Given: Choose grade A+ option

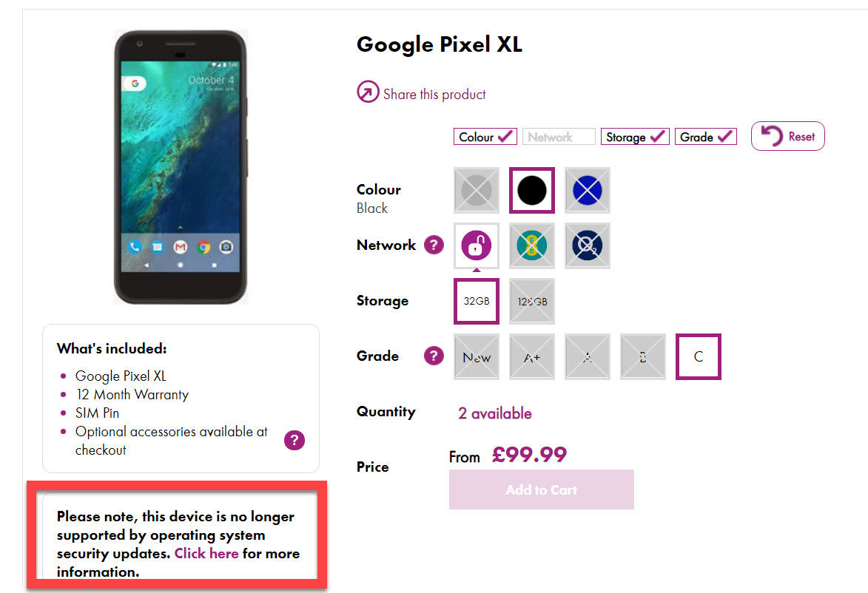Looking at the screenshot, I should tap(532, 357).
